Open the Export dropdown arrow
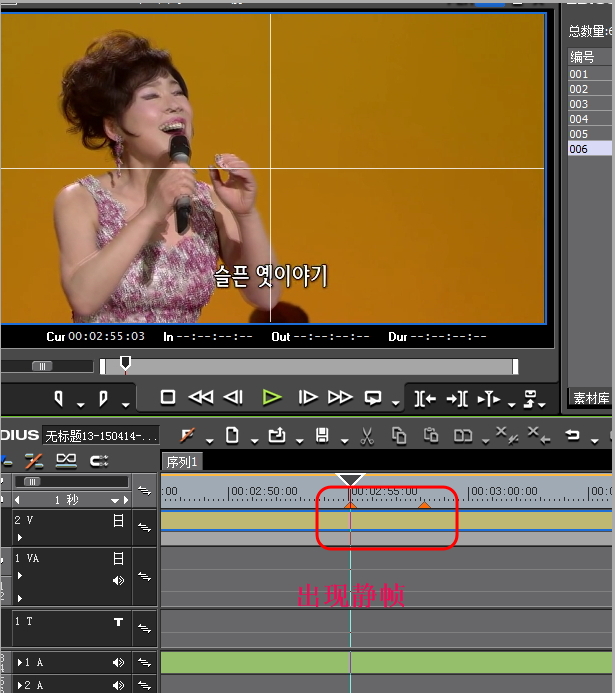Viewport: 615px width, 693px height. [x=542, y=404]
